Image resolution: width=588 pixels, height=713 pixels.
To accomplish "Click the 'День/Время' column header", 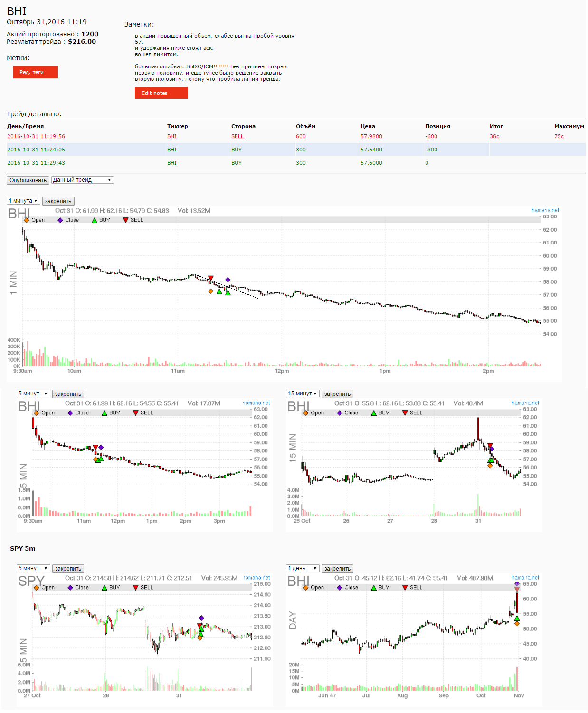I will (25, 126).
